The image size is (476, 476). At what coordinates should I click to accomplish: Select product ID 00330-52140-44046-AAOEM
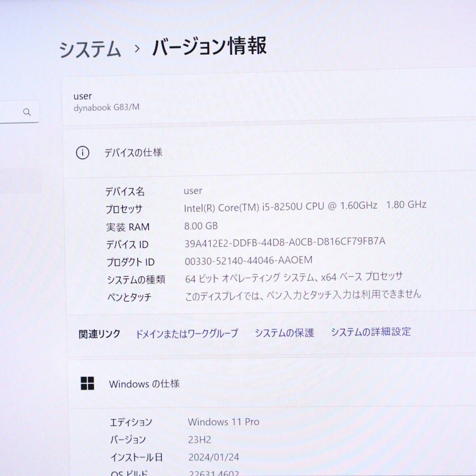point(249,261)
